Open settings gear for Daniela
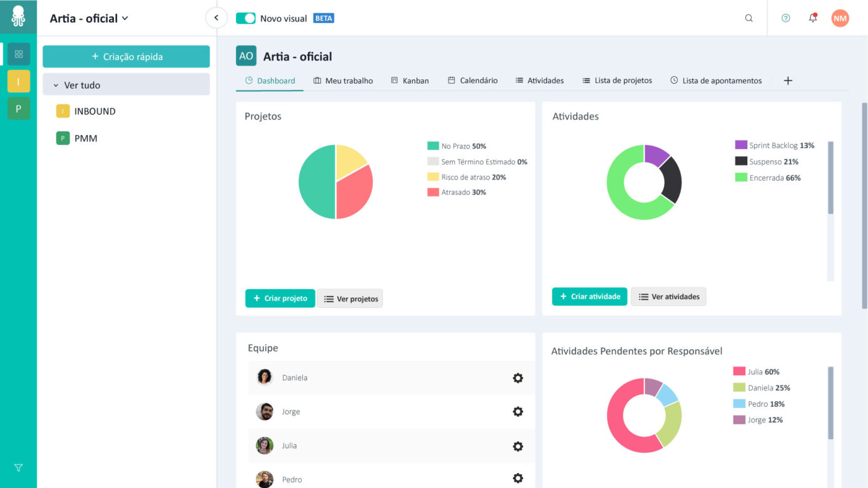 [x=518, y=378]
